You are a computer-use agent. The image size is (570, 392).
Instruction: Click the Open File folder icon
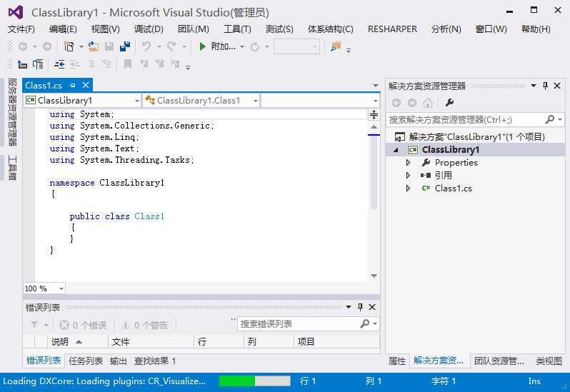[94, 46]
